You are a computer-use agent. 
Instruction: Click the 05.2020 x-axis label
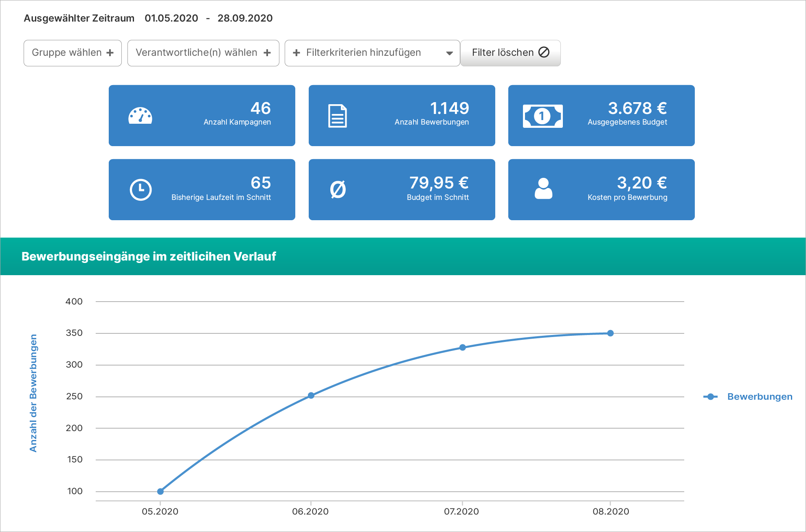pyautogui.click(x=160, y=512)
